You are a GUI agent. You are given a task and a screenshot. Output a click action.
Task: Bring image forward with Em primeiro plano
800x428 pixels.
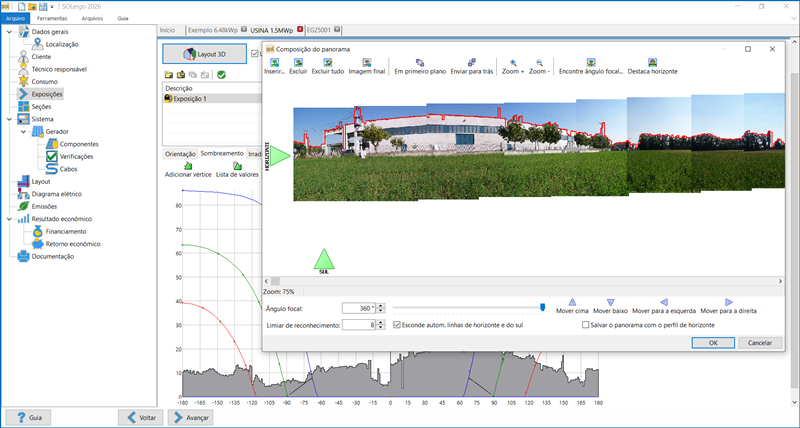419,63
